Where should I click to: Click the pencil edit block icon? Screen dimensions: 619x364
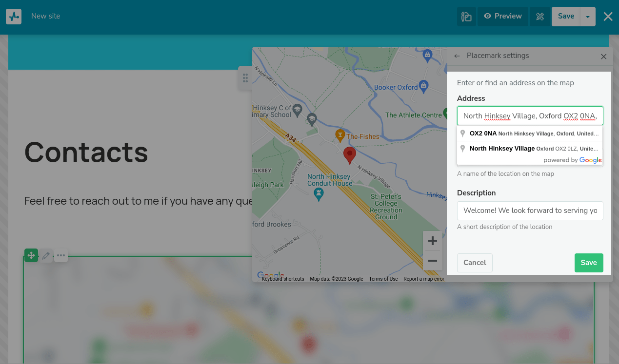click(46, 255)
